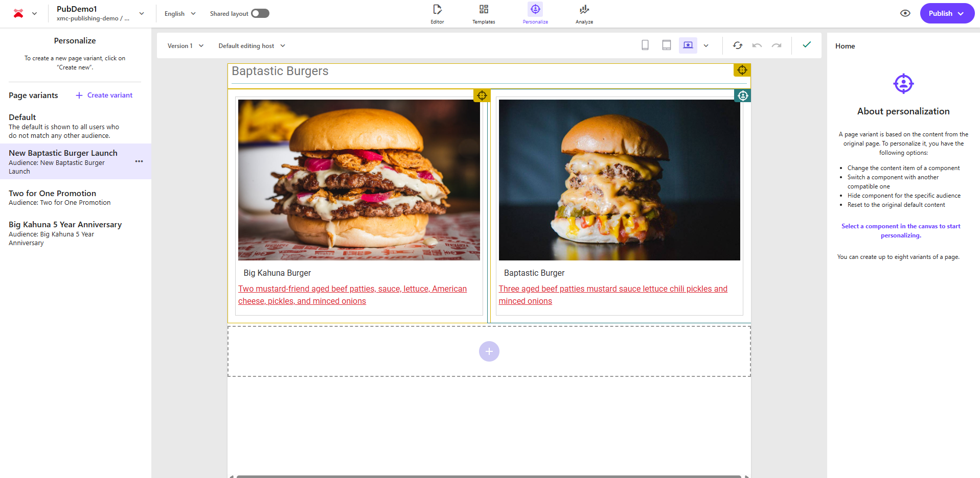Click the undo arrow icon
Viewport: 980px width, 478px height.
[757, 45]
